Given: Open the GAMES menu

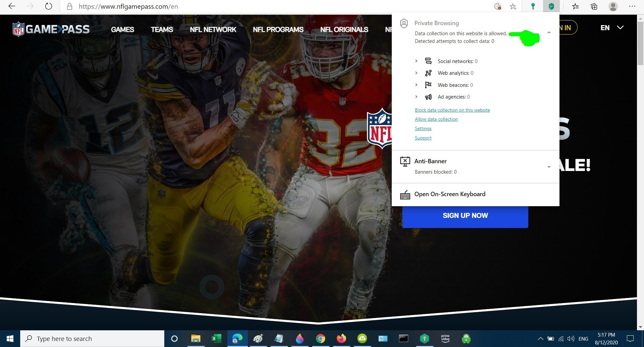Looking at the screenshot, I should (x=122, y=30).
